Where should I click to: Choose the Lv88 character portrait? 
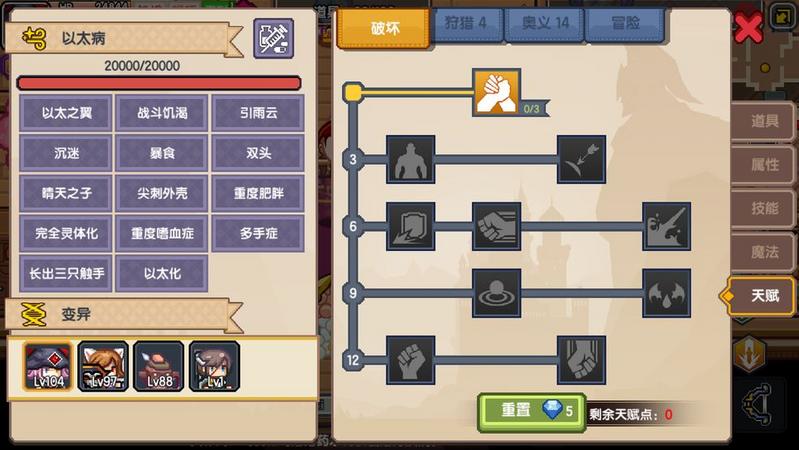[159, 366]
